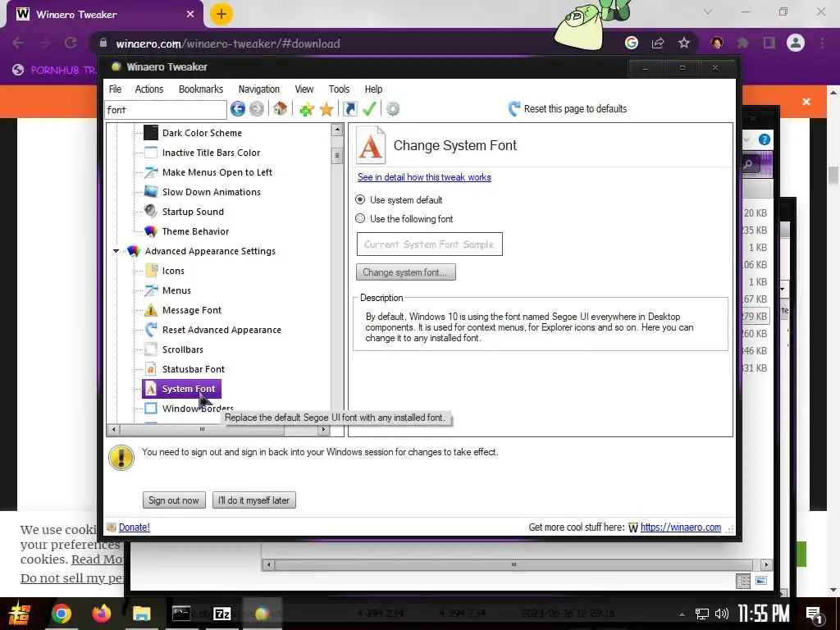This screenshot has height=630, width=840.
Task: Open the Navigation menu
Action: (x=258, y=89)
